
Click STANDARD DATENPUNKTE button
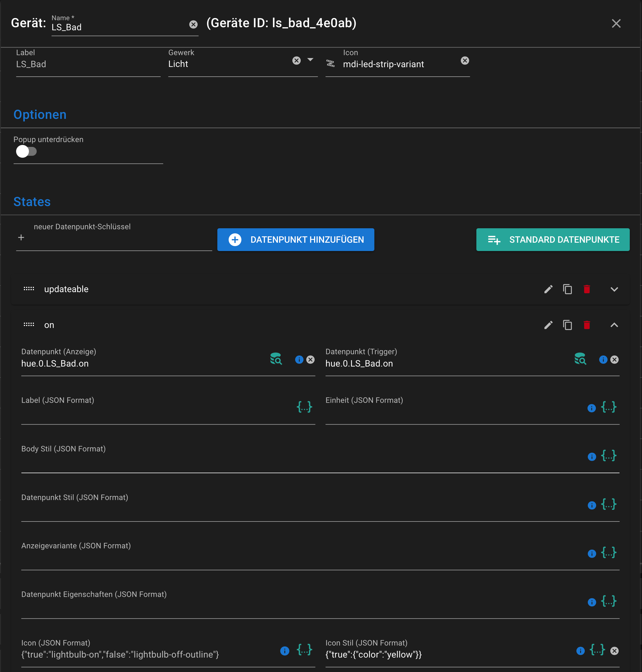[x=553, y=240]
